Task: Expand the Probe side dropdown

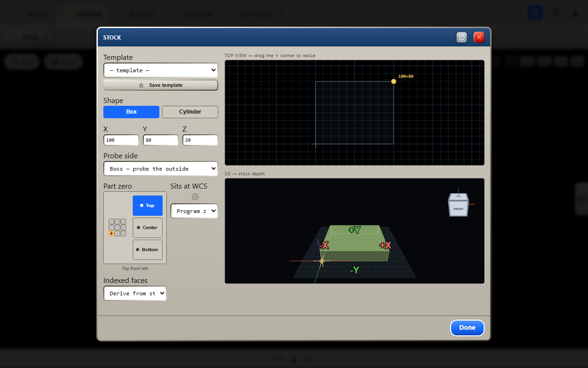Action: 161,169
